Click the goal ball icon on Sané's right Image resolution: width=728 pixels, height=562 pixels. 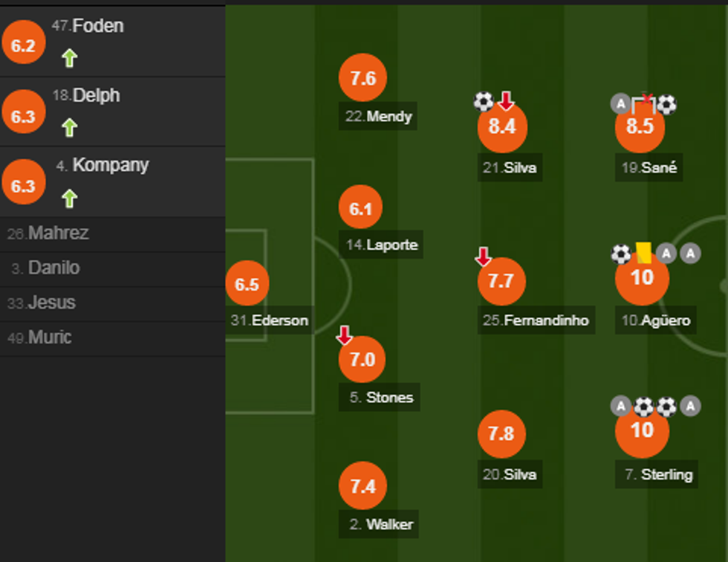pyautogui.click(x=667, y=104)
